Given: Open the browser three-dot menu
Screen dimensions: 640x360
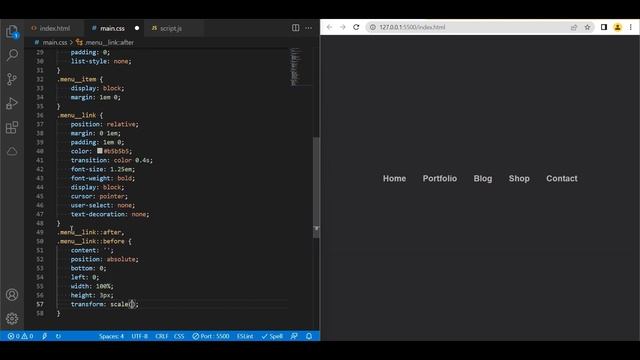Looking at the screenshot, I should (631, 27).
